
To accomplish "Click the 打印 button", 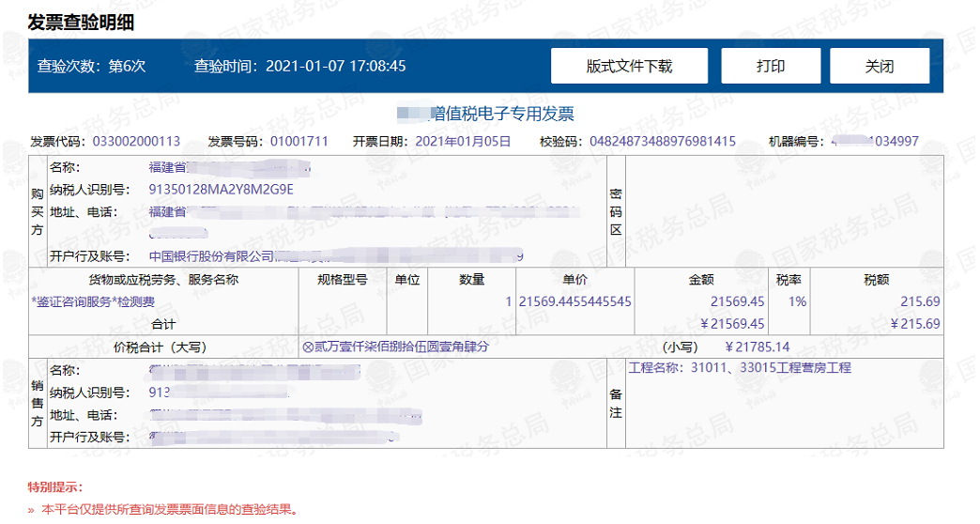I will [x=771, y=66].
